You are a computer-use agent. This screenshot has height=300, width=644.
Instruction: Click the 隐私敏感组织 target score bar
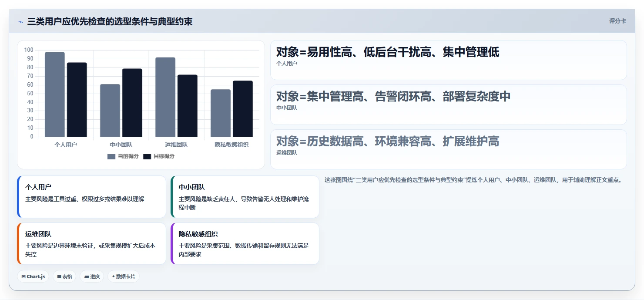pos(243,109)
